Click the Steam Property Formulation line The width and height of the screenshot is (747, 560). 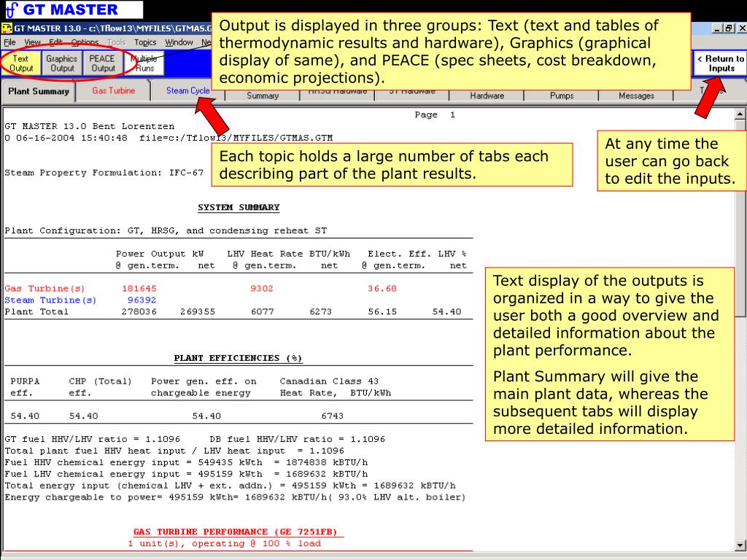[x=104, y=173]
